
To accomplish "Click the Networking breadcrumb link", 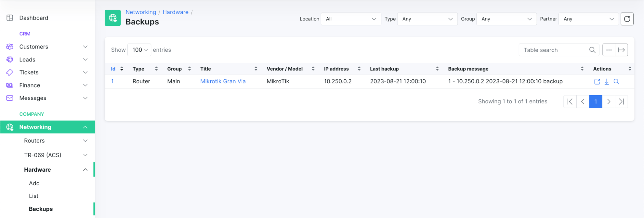I will pos(141,12).
